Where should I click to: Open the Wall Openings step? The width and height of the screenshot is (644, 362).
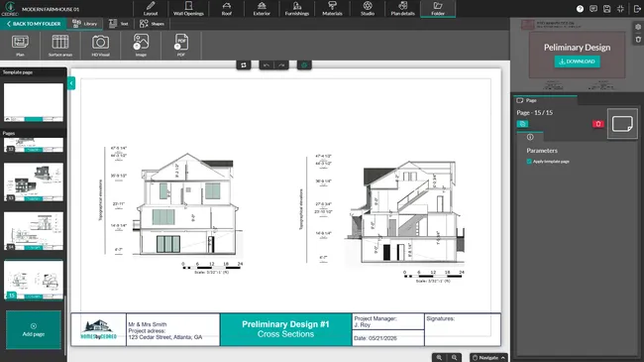(x=188, y=9)
